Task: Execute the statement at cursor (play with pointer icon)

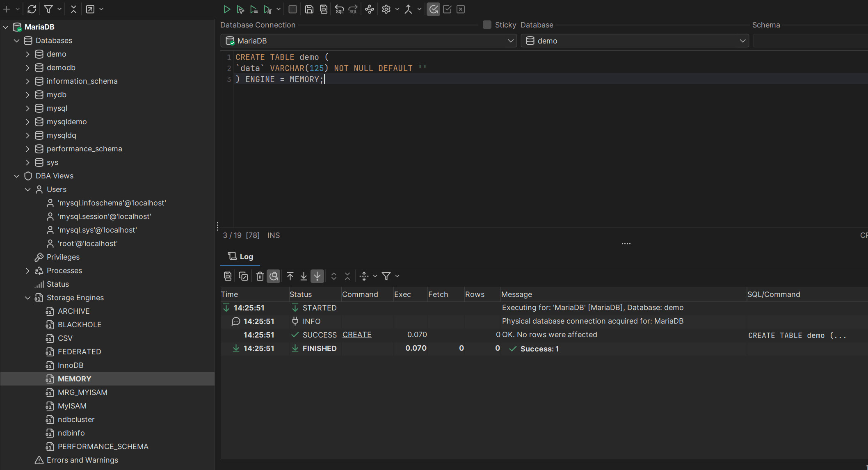Action: coord(240,9)
